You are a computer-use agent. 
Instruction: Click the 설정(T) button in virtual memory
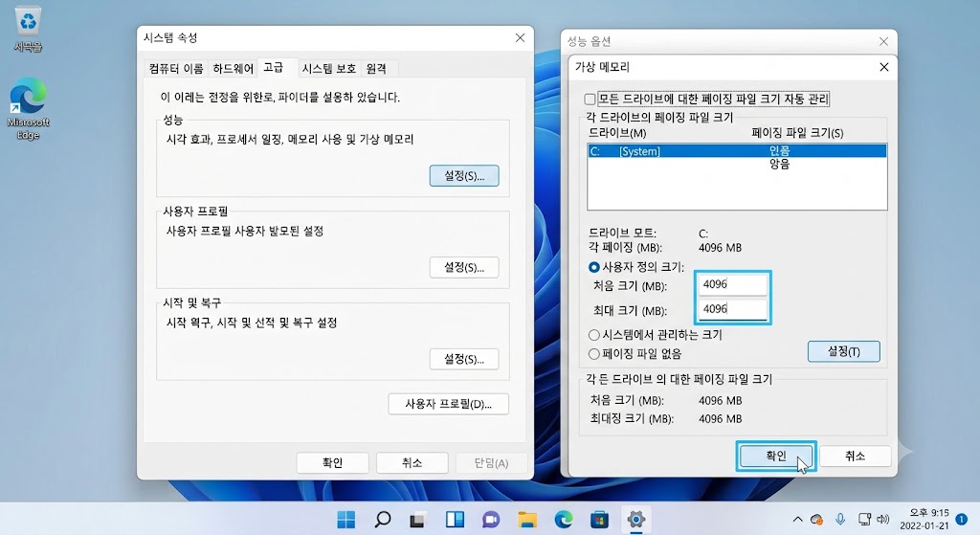844,351
